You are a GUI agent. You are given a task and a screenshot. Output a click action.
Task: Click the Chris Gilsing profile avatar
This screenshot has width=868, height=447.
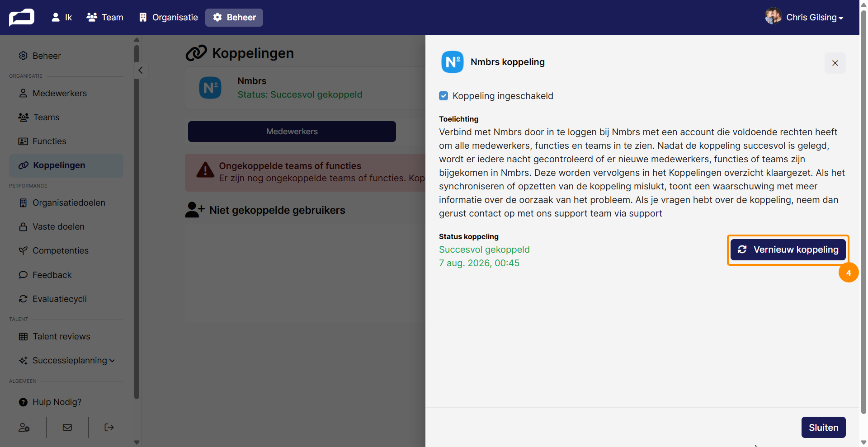pos(773,17)
